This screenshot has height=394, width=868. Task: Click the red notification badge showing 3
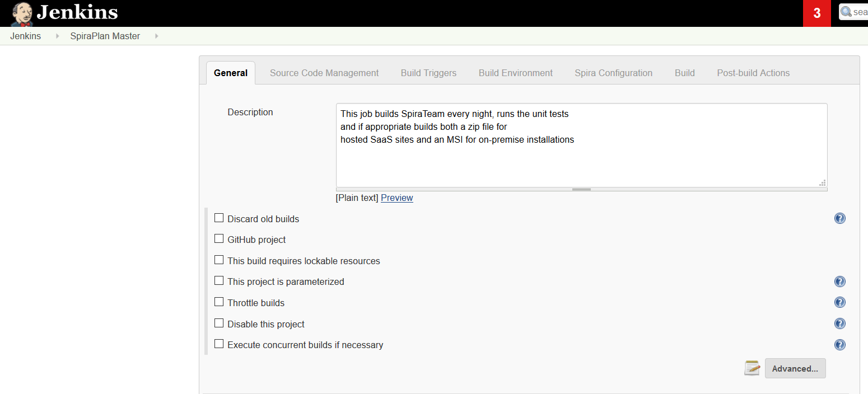[x=816, y=13]
